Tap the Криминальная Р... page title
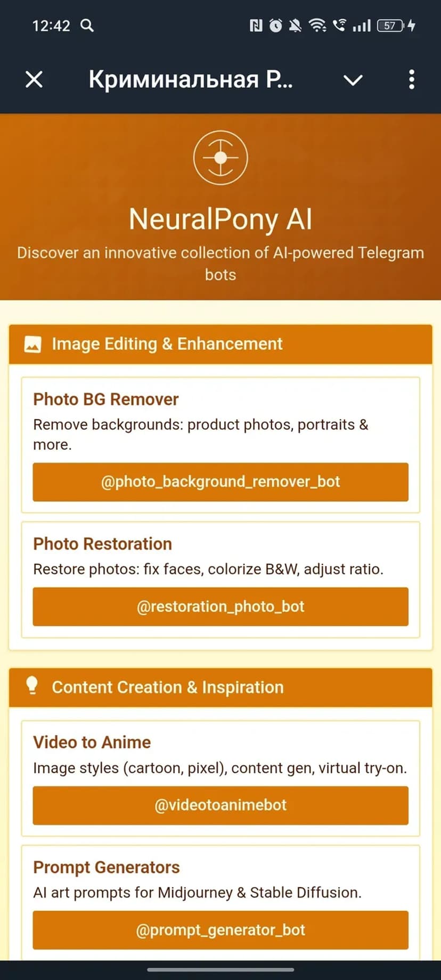 191,80
